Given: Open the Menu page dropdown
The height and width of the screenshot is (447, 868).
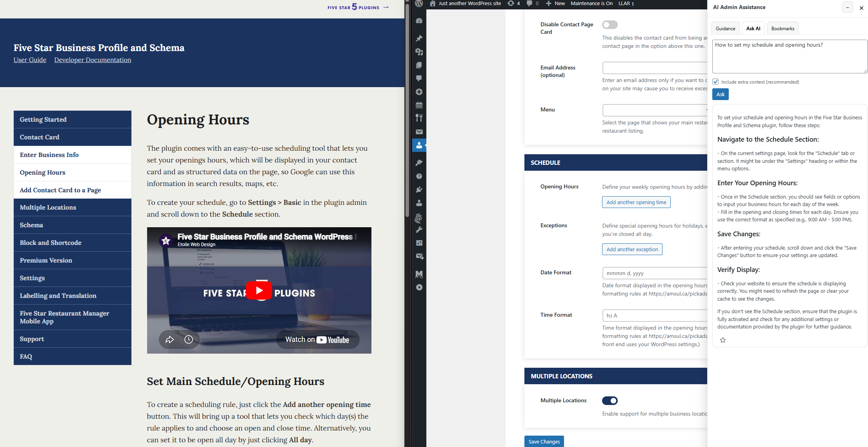Looking at the screenshot, I should tap(655, 110).
